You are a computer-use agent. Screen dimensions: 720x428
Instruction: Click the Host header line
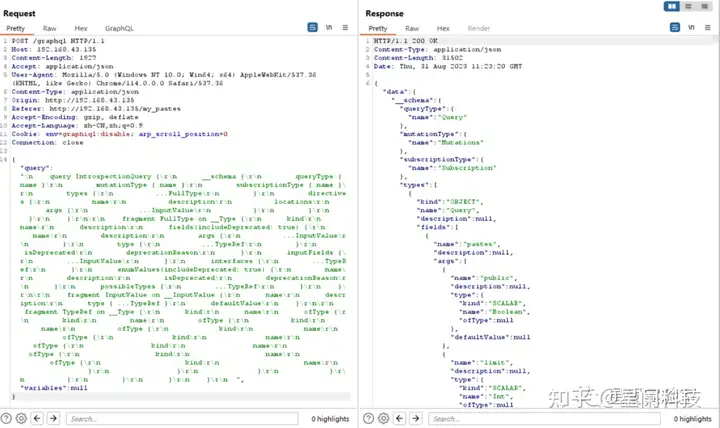coord(54,49)
